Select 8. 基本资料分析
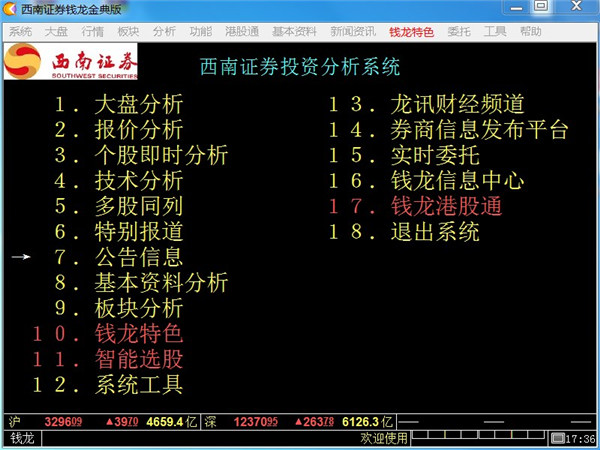This screenshot has height=450, width=600. 141,283
